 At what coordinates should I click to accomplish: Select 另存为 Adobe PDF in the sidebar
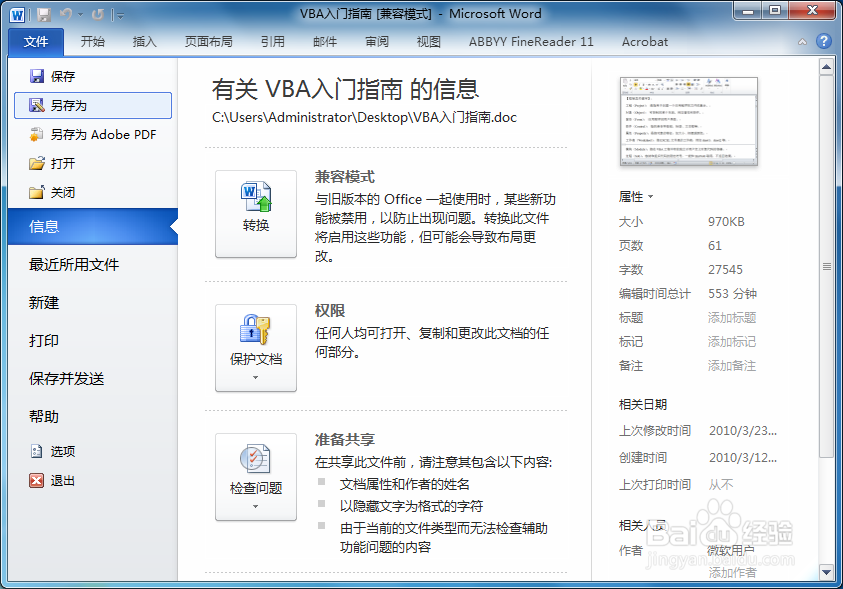pyautogui.click(x=93, y=134)
